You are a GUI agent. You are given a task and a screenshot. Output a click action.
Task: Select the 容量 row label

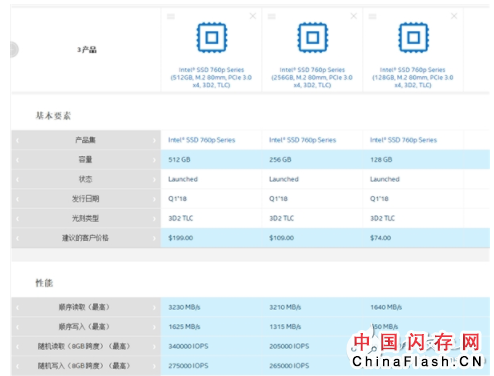tap(85, 160)
